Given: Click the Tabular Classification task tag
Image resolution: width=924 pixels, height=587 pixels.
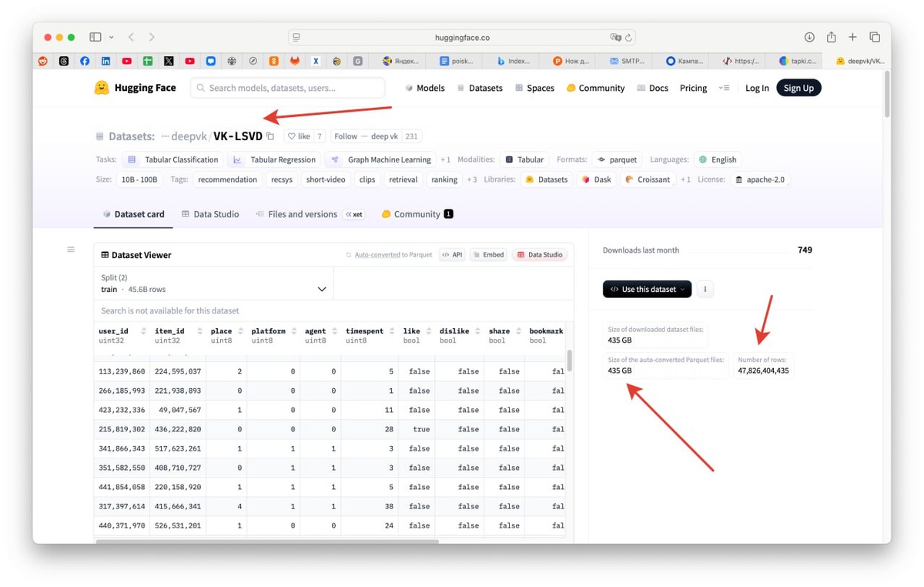Looking at the screenshot, I should (172, 159).
